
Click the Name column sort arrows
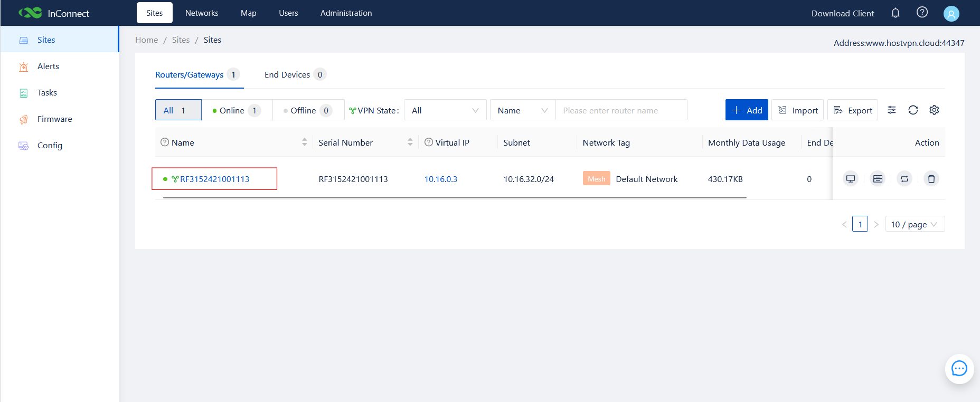[305, 142]
